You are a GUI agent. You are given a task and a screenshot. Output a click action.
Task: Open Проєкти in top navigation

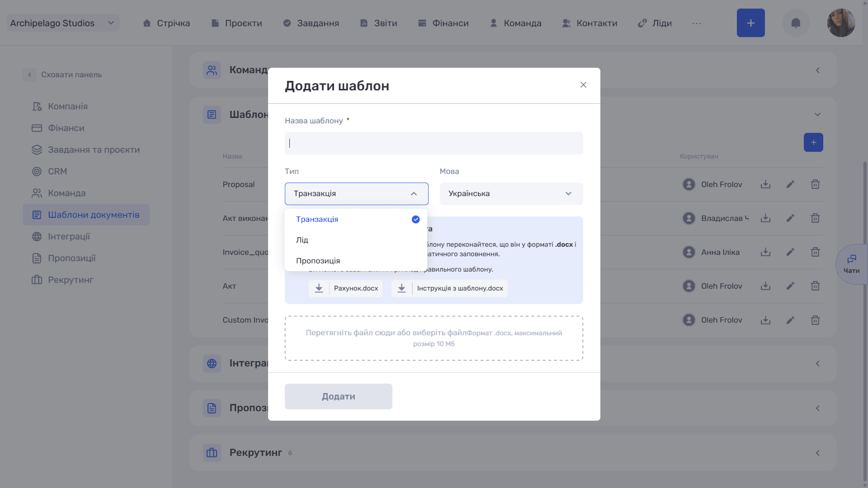click(236, 23)
